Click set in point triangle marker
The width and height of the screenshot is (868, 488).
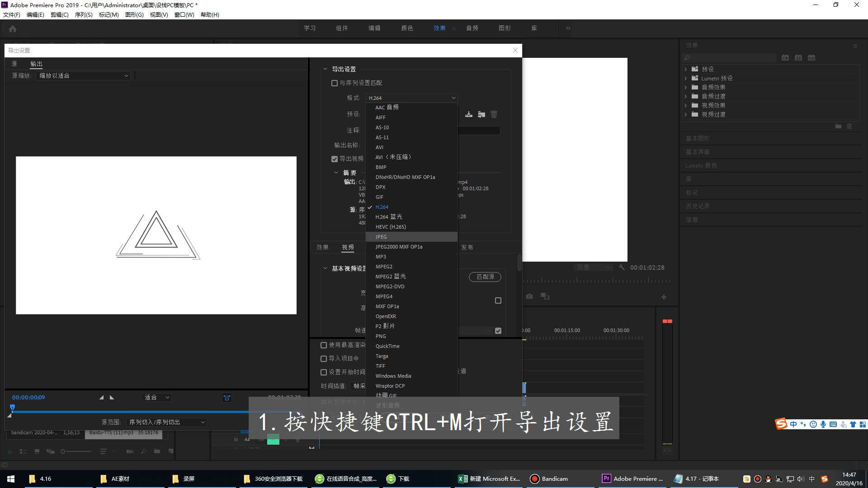click(101, 398)
